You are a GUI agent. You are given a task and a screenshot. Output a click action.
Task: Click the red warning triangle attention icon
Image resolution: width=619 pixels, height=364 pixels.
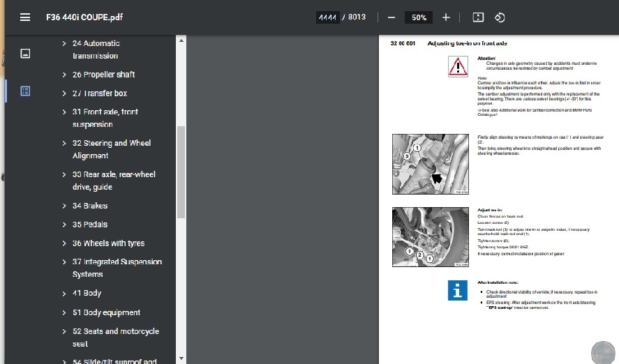[x=458, y=66]
